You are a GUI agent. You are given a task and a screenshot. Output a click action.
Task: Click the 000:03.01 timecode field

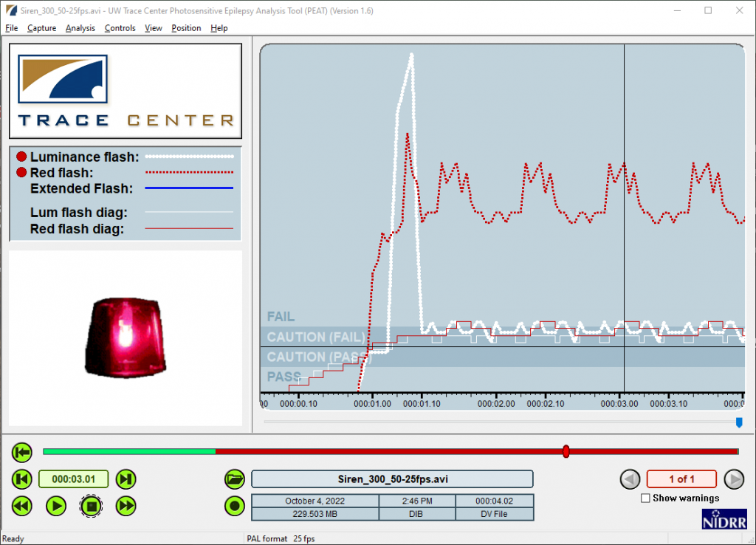[x=73, y=479]
